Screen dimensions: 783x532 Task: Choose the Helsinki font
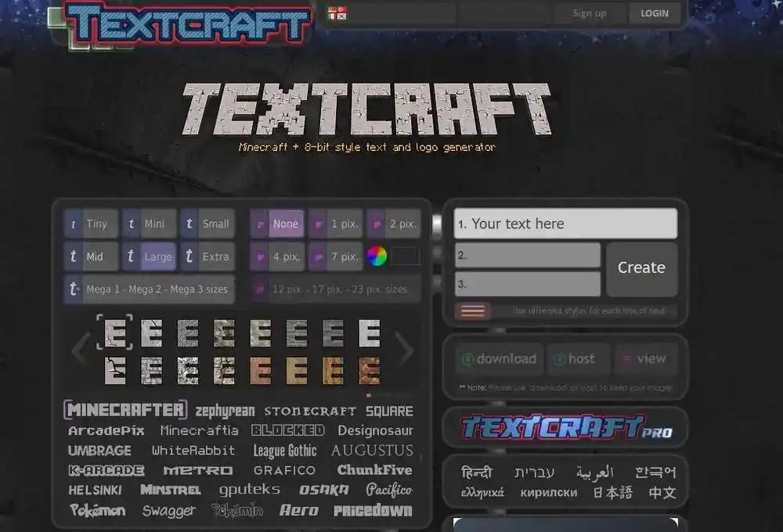(x=95, y=491)
